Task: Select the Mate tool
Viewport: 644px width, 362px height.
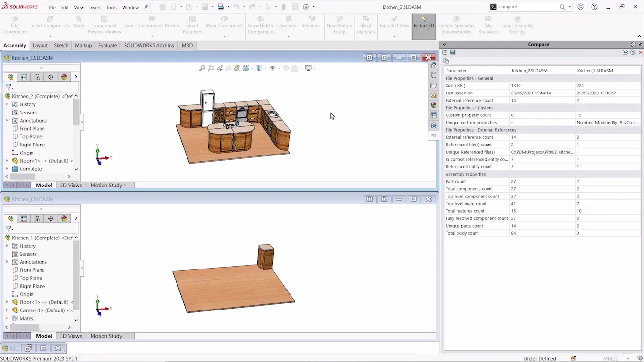Action: click(78, 22)
